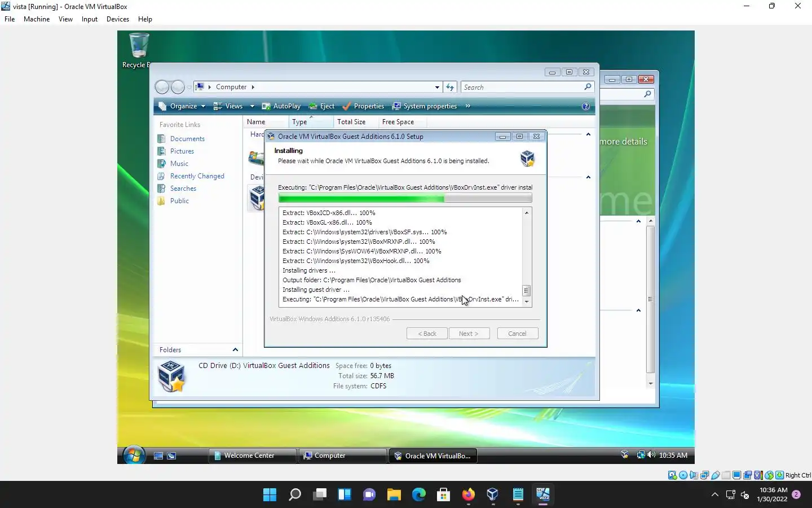Open File Explorer from host taskbar
Viewport: 812px width, 508px height.
(x=394, y=495)
